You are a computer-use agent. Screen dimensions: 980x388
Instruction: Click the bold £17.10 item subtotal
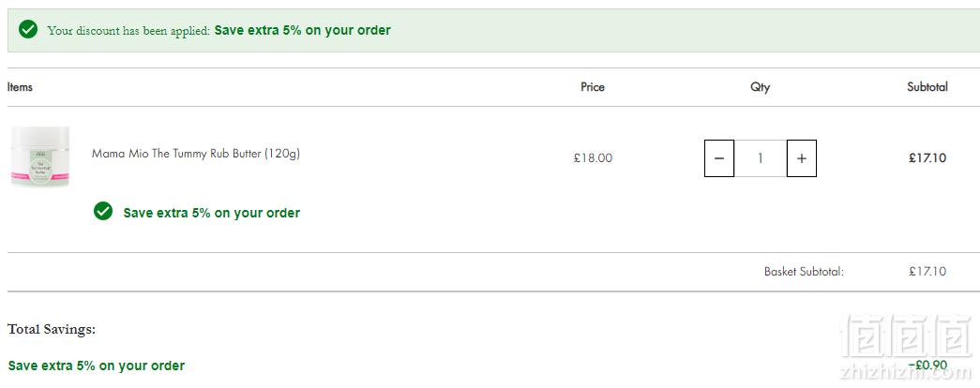(927, 158)
